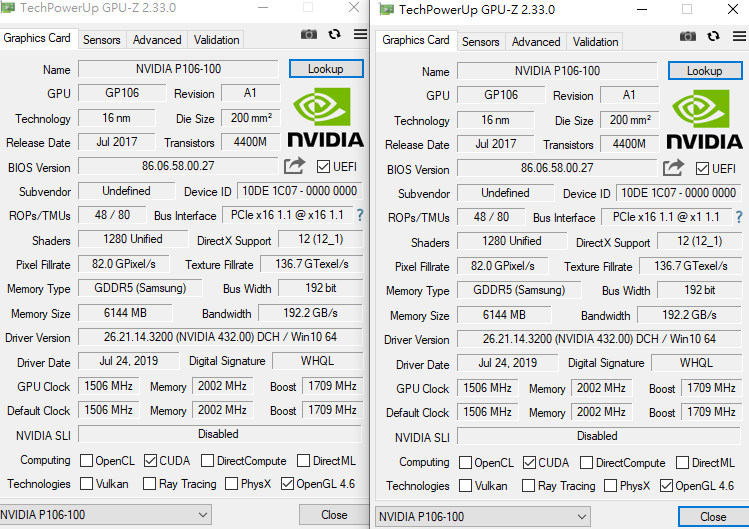This screenshot has height=529, width=749.
Task: Switch to Sensors tab in right window
Action: tap(481, 42)
